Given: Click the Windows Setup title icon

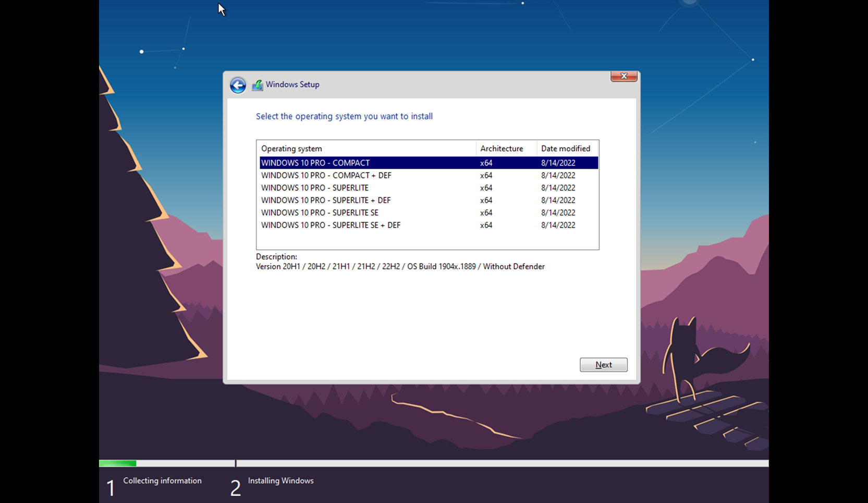Looking at the screenshot, I should [258, 85].
